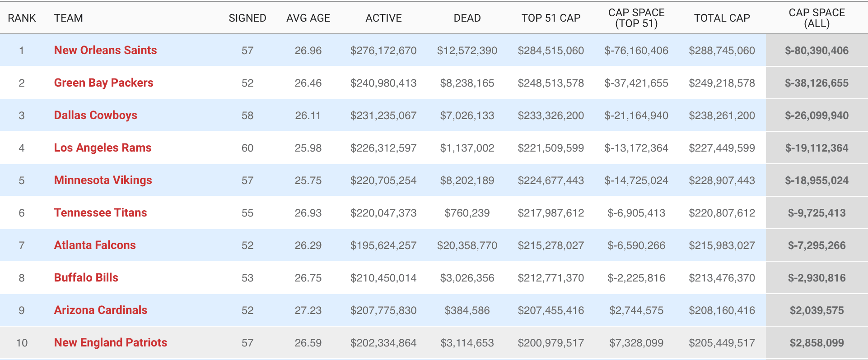868x360 pixels.
Task: Click Bills active cap $210,450,014
Action: pos(383,278)
